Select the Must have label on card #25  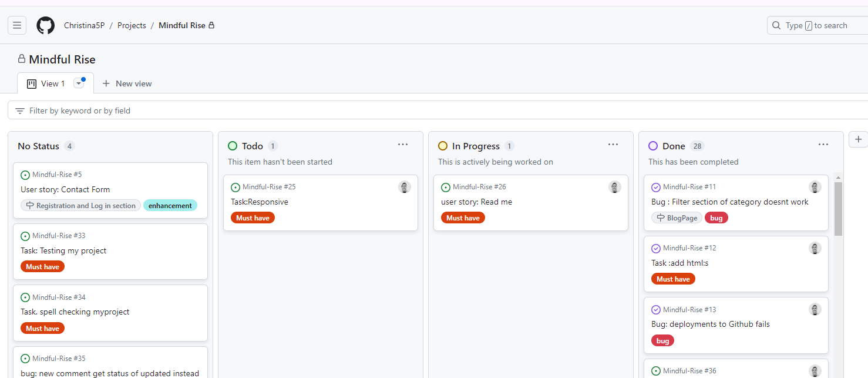tap(253, 218)
